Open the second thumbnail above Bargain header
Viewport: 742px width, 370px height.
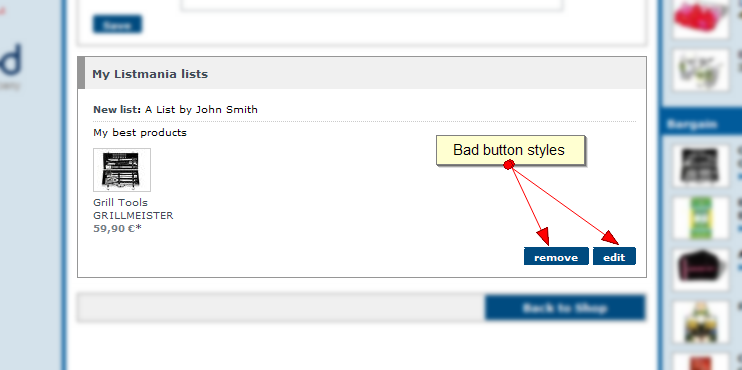pyautogui.click(x=701, y=70)
